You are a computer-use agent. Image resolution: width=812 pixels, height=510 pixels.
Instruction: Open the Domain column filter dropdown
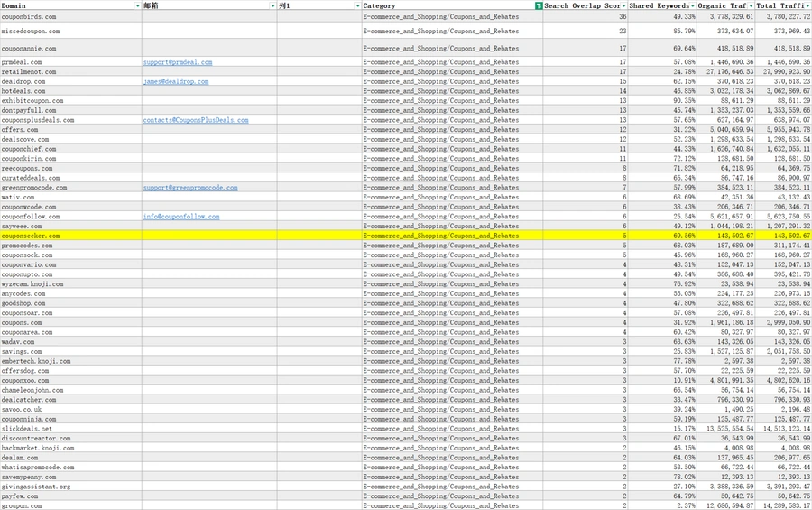(137, 5)
